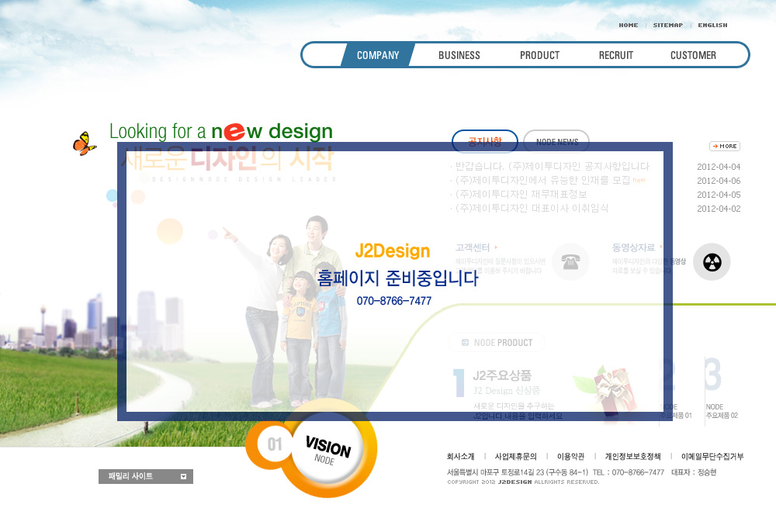776x532 pixels.
Task: Select the 공지사항 tab
Action: click(484, 142)
